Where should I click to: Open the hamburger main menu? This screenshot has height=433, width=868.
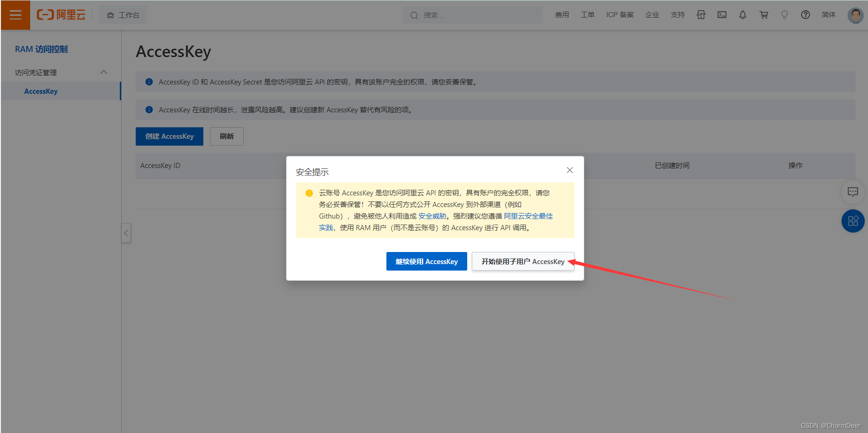click(15, 15)
